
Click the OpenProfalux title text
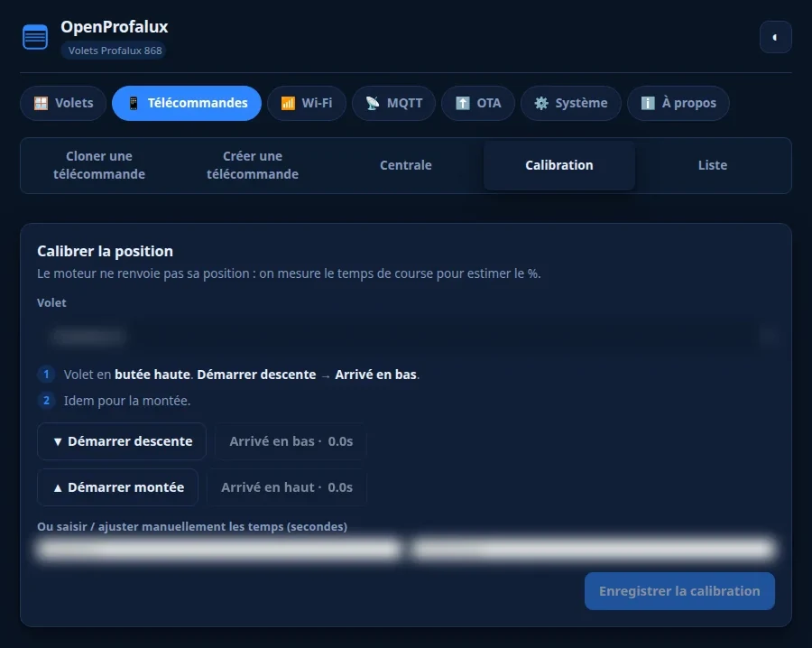(115, 27)
